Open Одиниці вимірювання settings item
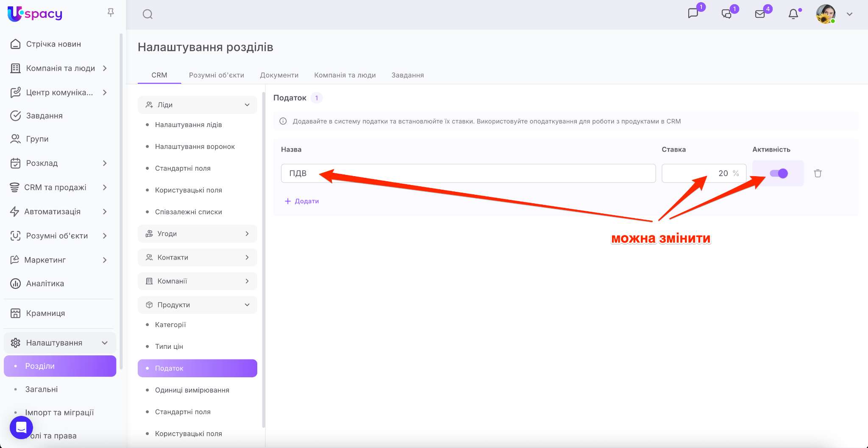The image size is (868, 448). tap(192, 390)
